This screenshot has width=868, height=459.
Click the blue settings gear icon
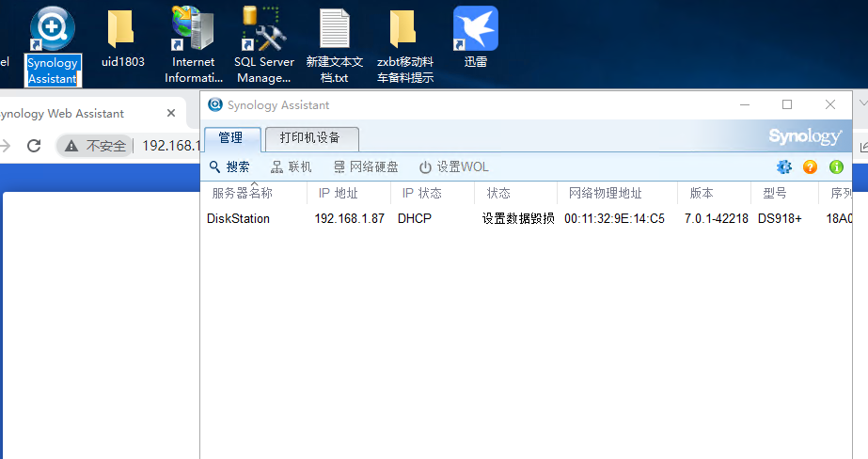(x=784, y=167)
